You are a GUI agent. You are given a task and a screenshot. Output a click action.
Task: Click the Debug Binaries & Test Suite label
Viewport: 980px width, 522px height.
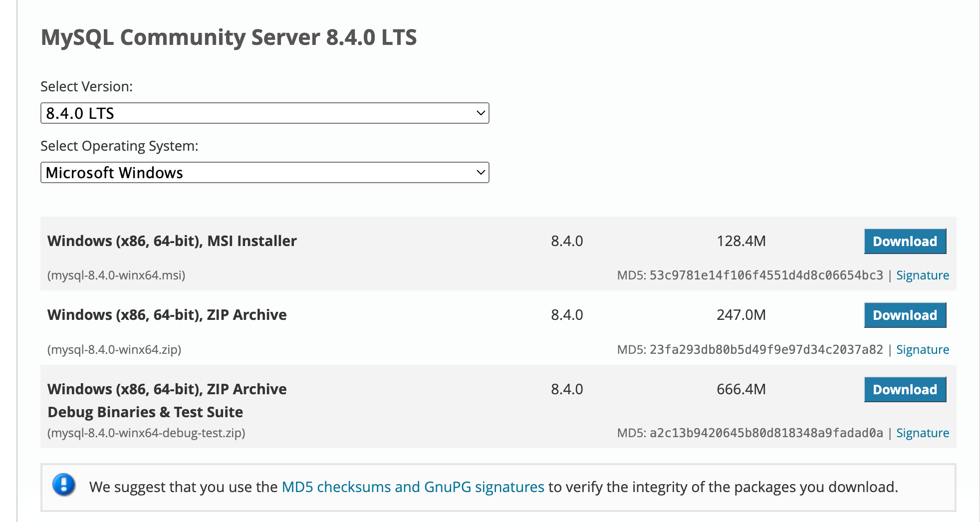click(x=145, y=412)
